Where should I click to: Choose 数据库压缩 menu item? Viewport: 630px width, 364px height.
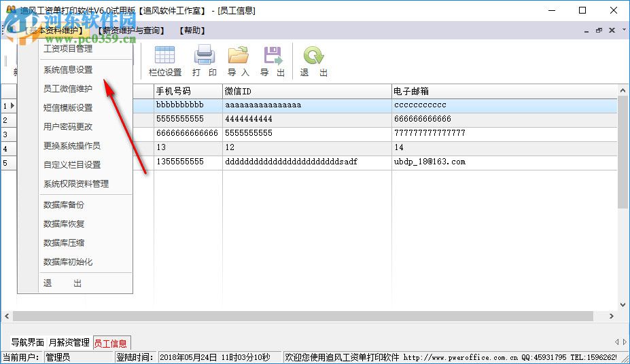(x=63, y=243)
